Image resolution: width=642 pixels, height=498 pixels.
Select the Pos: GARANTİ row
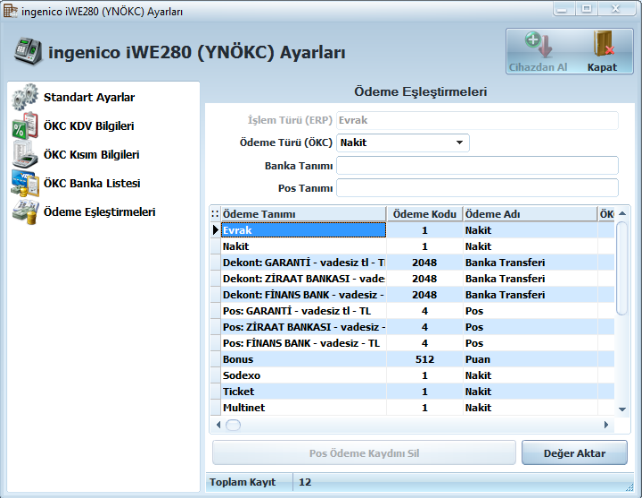[x=303, y=311]
